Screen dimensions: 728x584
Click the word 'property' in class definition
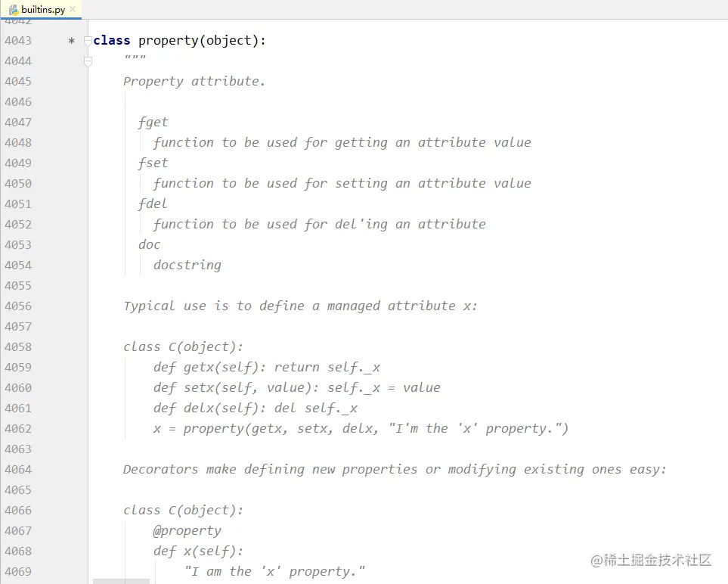point(168,41)
